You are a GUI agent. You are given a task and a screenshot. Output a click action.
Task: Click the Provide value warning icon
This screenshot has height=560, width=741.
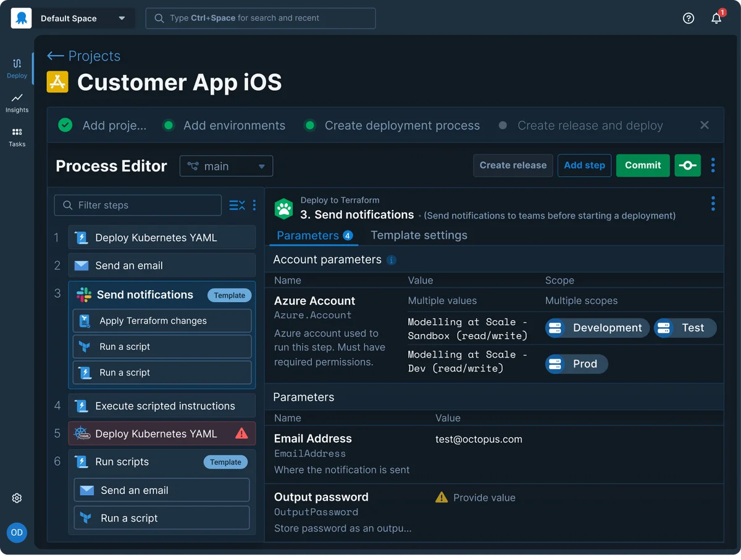pos(442,497)
